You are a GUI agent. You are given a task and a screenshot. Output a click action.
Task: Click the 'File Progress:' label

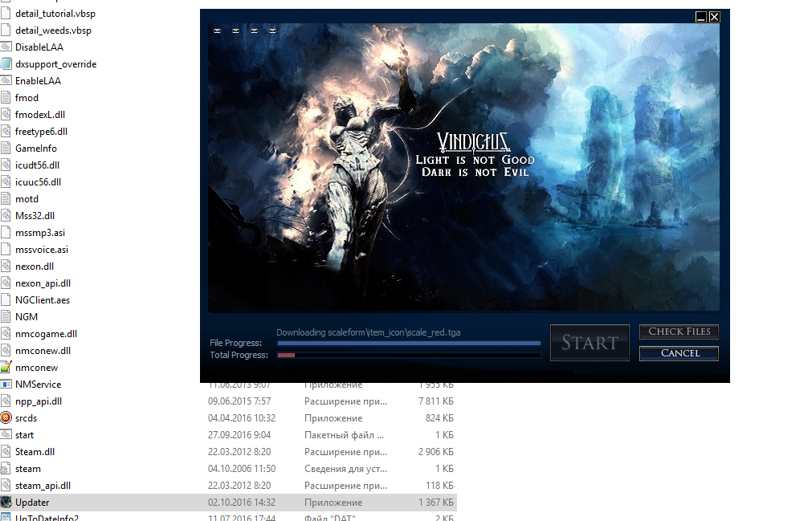(235, 343)
